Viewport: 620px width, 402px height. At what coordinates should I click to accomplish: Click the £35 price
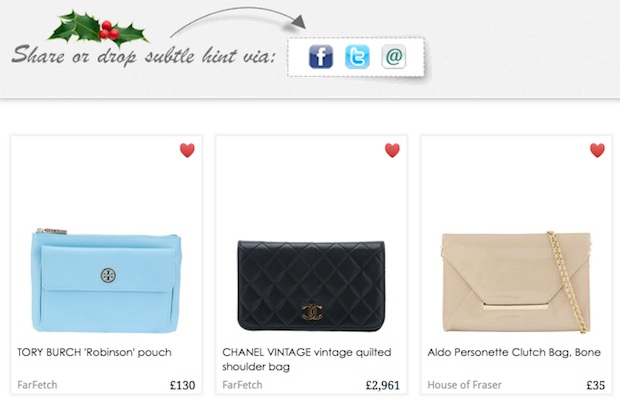[596, 385]
